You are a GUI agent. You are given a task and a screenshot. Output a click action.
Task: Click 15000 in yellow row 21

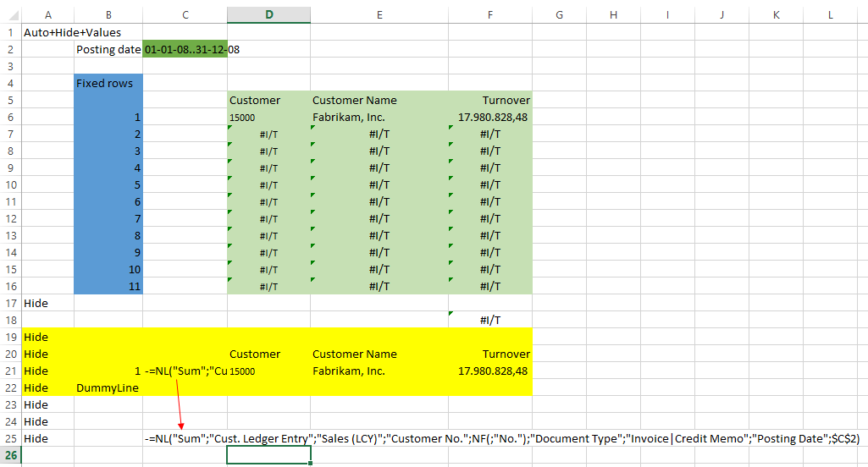coord(268,371)
